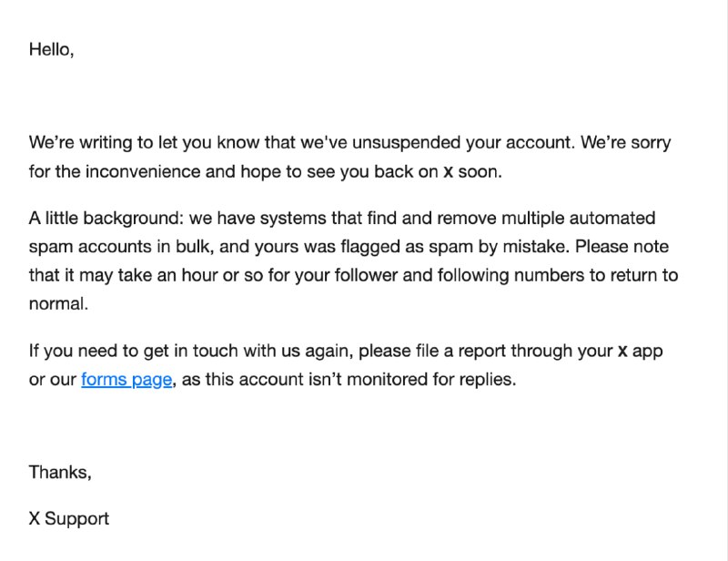
Task: Click the 'Hello,' greeting text
Action: click(52, 49)
